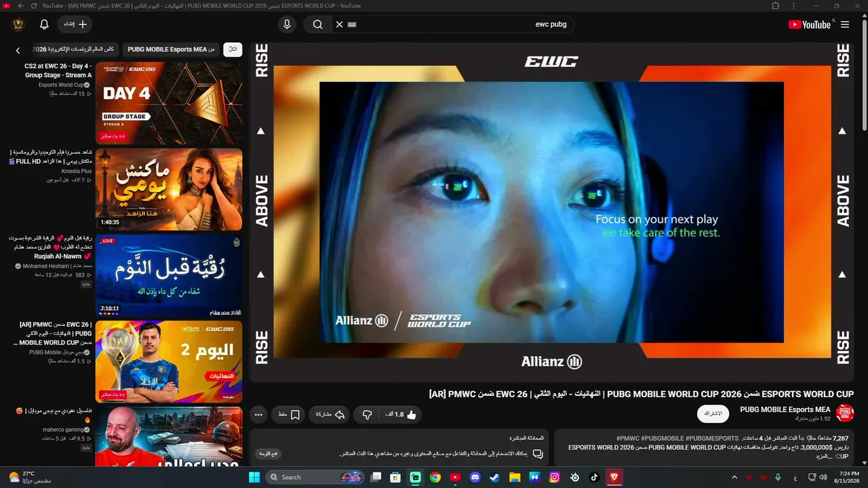Open Instagram from the taskbar
Viewport: 868px width, 488px height.
point(554,477)
